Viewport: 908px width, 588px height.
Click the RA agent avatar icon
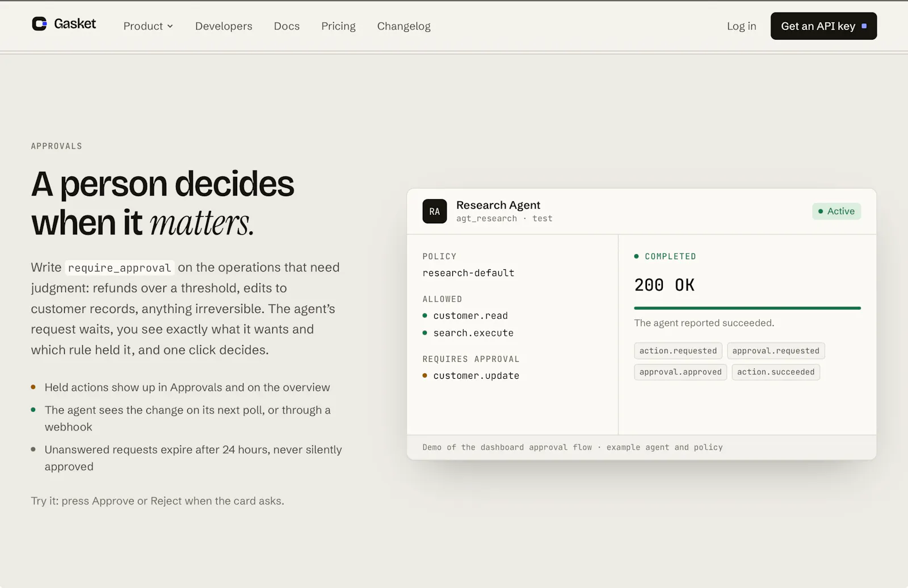[x=435, y=211]
